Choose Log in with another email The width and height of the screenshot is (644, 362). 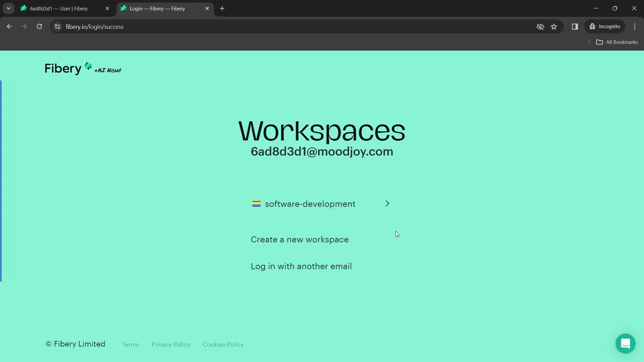pyautogui.click(x=301, y=266)
